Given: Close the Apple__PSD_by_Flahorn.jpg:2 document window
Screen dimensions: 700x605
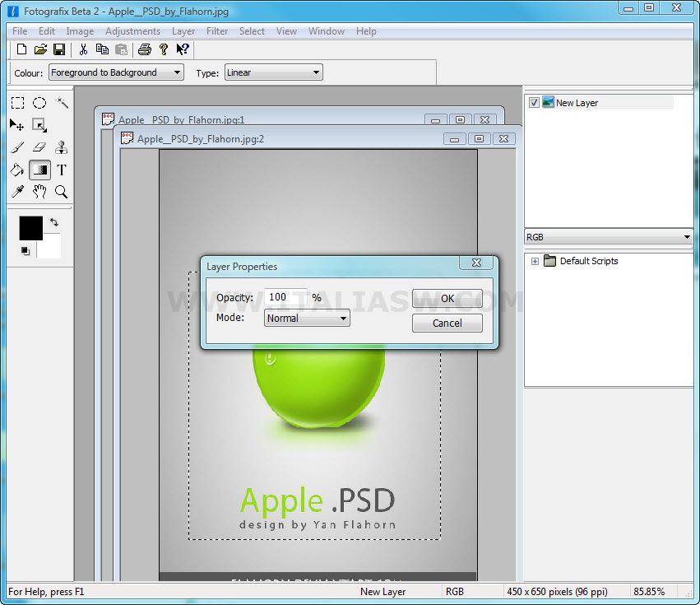Looking at the screenshot, I should 503,139.
